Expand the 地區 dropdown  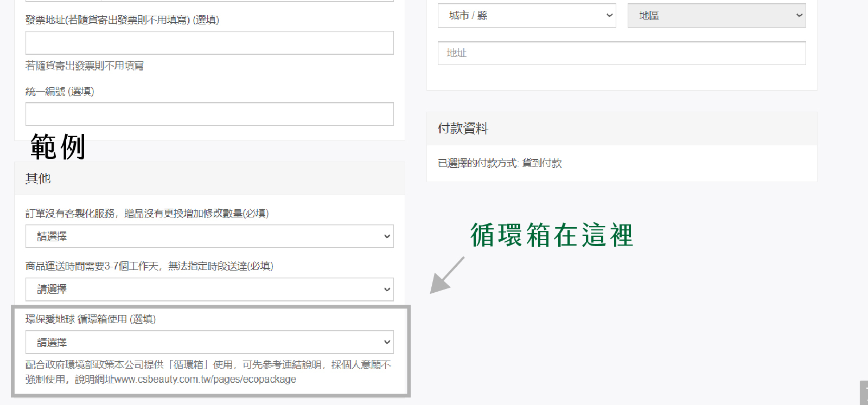[716, 16]
